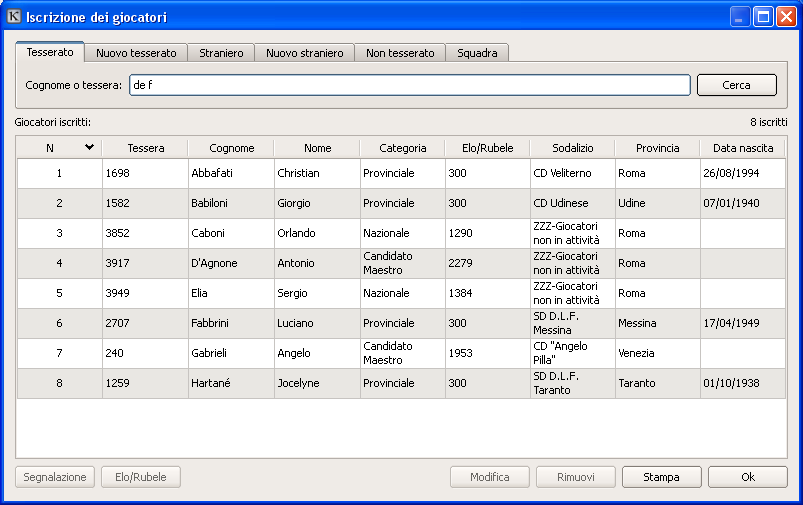
Task: Go to the Nuovo straniero tab
Action: click(x=305, y=53)
